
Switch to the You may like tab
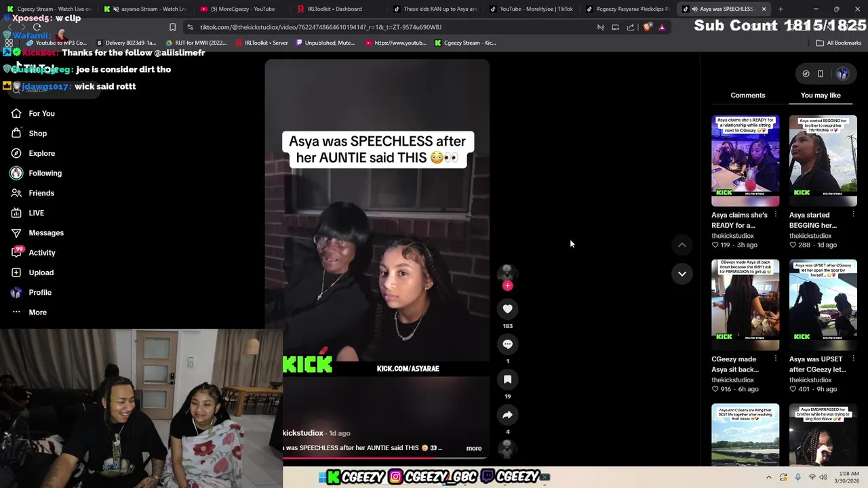tap(821, 96)
